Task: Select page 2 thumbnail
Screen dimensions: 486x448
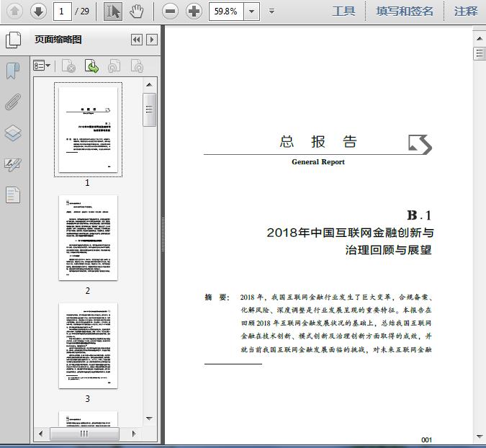Action: (x=88, y=238)
